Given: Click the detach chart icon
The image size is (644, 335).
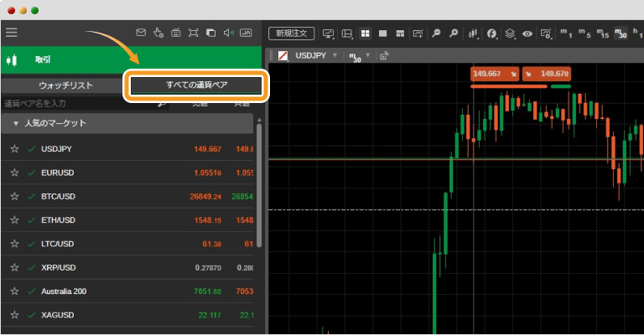Looking at the screenshot, I should click(384, 56).
